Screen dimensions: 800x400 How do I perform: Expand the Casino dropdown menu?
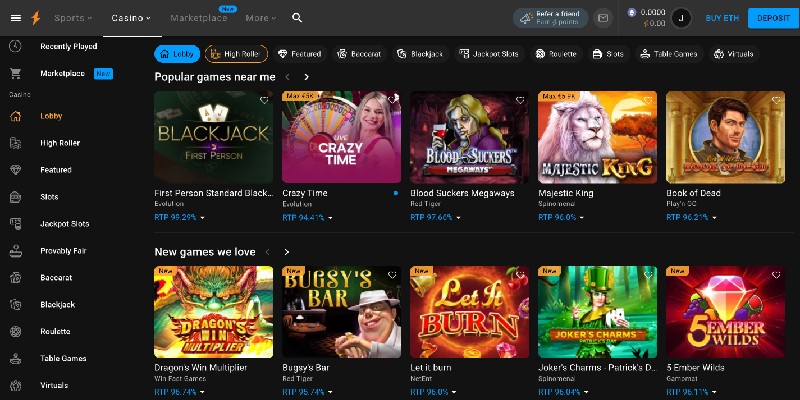131,18
